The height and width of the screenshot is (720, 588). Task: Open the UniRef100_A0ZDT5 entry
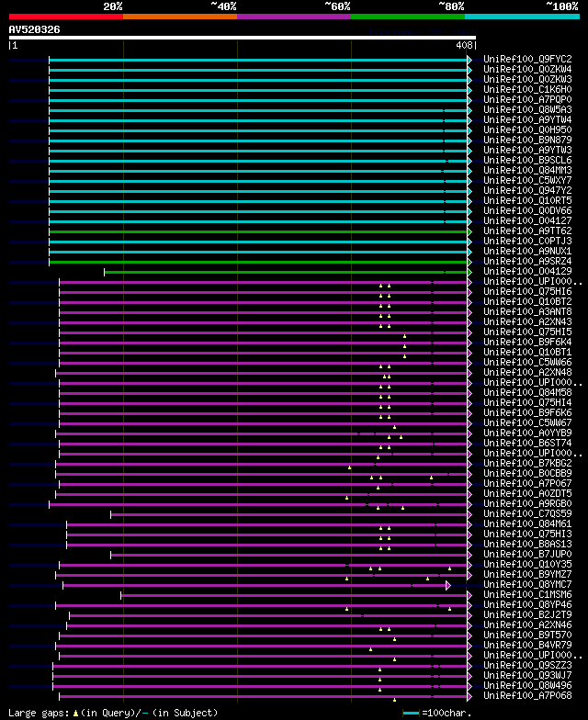(x=527, y=494)
